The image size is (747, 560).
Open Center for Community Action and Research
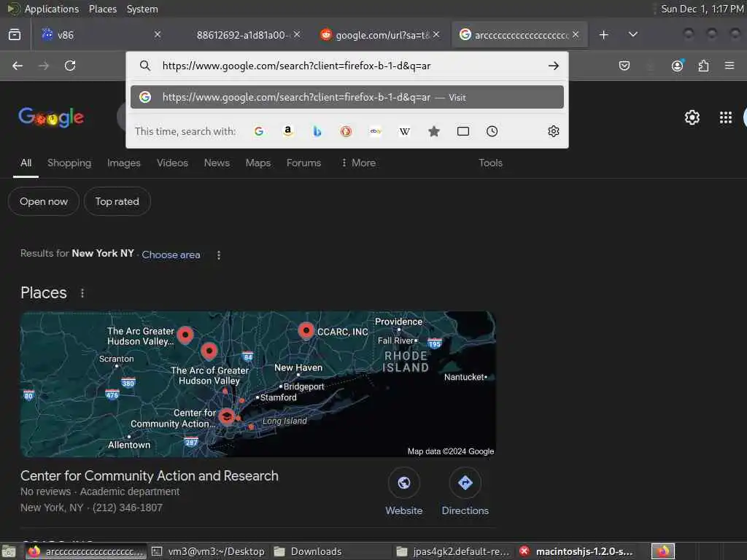click(x=149, y=475)
